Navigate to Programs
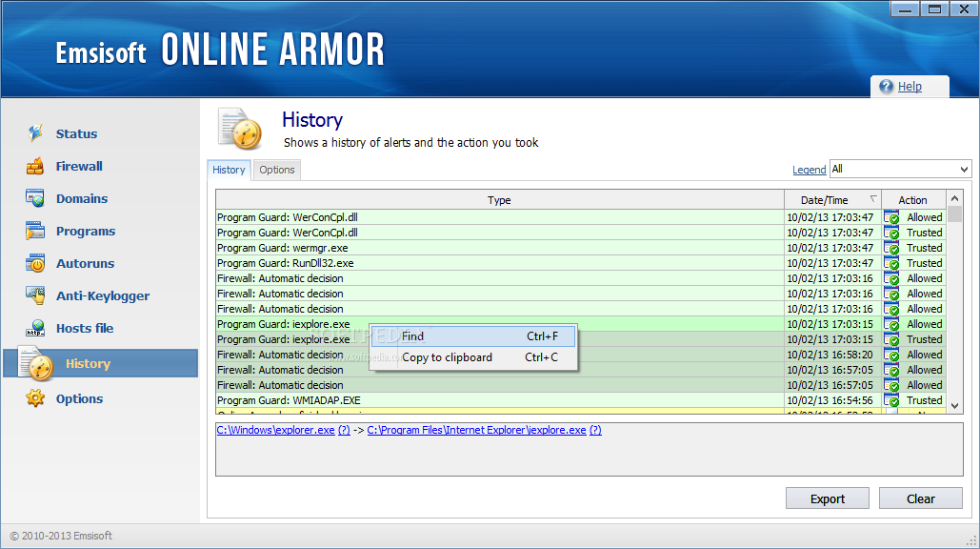The width and height of the screenshot is (980, 549). pyautogui.click(x=86, y=232)
